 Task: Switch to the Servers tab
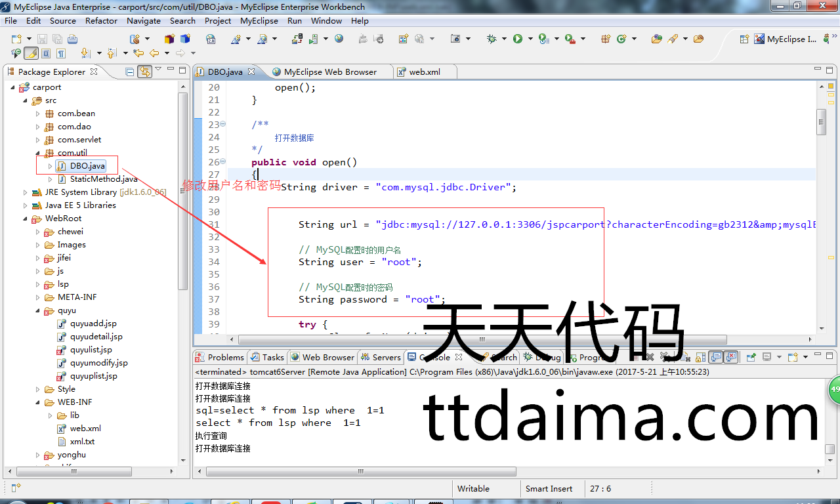[386, 357]
